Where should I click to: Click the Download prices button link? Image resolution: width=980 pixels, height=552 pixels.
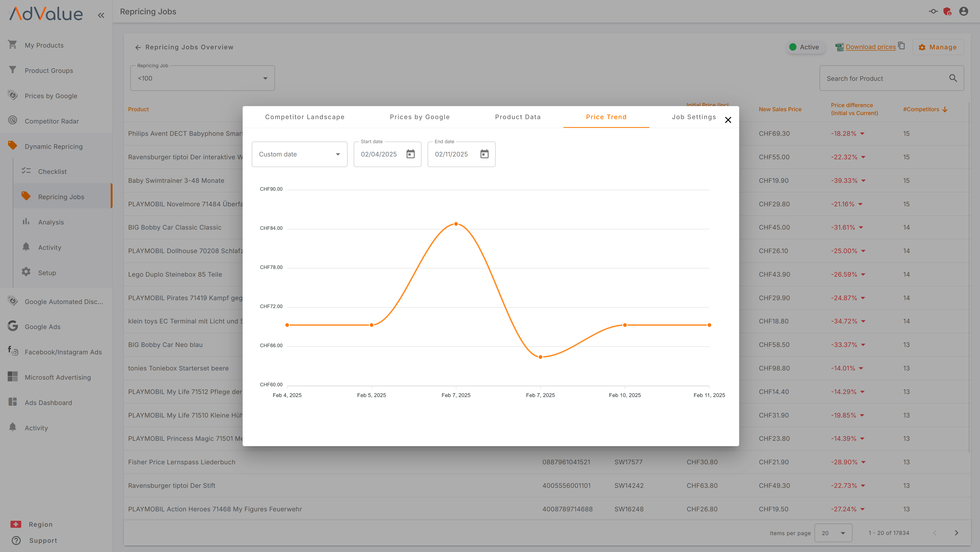[870, 47]
